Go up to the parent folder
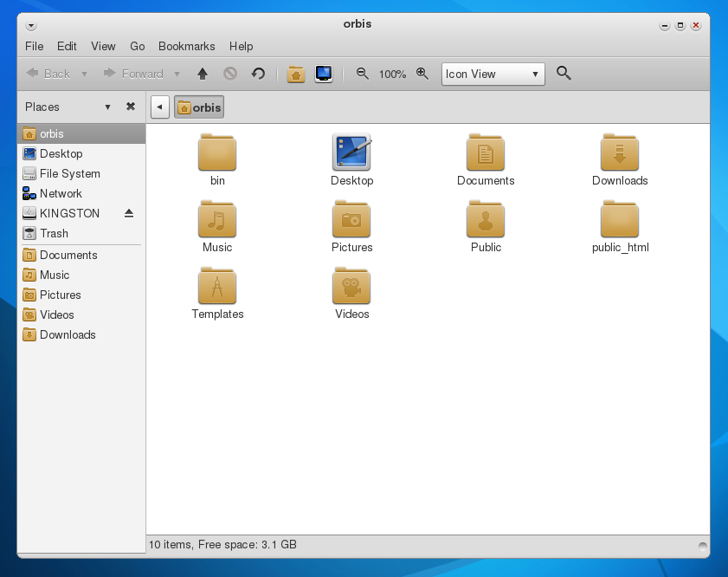 click(x=203, y=74)
